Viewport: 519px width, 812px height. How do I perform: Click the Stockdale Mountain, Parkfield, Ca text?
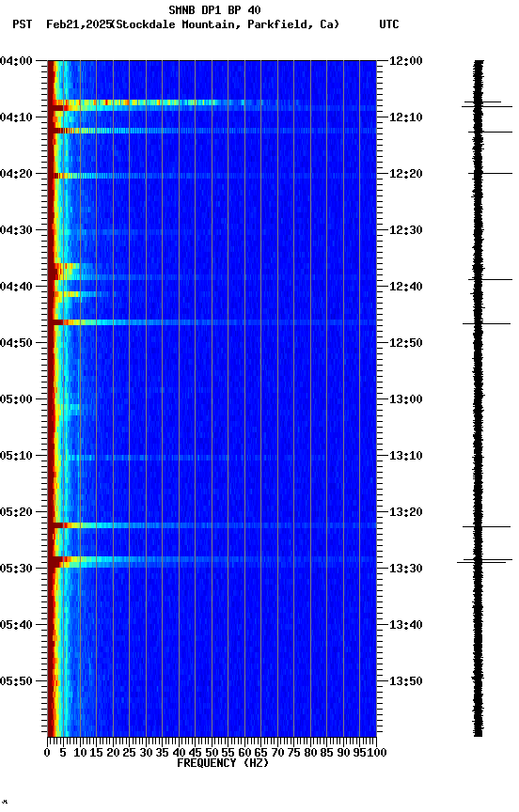[226, 24]
